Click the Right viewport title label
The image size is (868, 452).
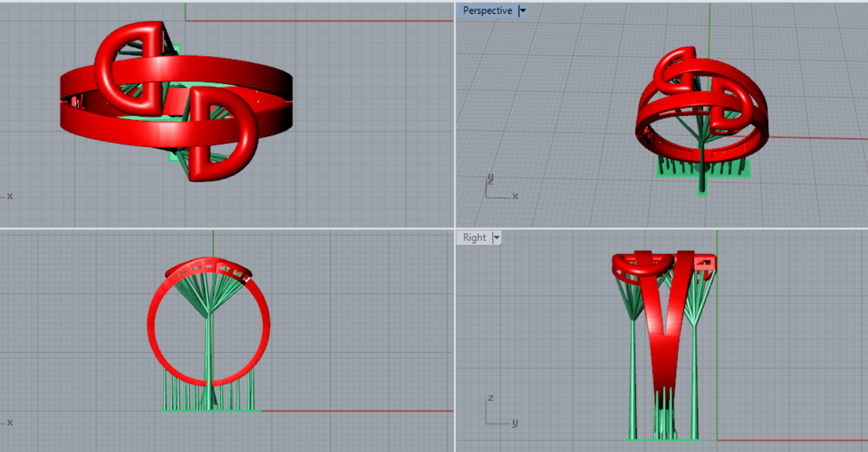pyautogui.click(x=474, y=237)
